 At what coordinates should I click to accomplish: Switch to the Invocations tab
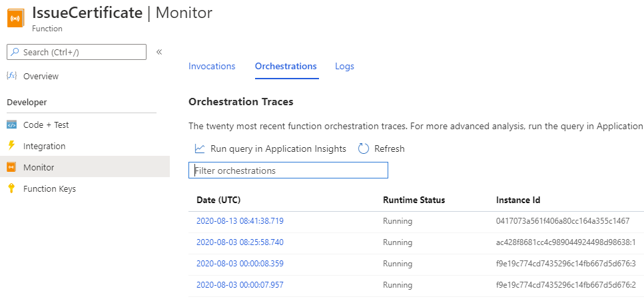click(x=212, y=67)
